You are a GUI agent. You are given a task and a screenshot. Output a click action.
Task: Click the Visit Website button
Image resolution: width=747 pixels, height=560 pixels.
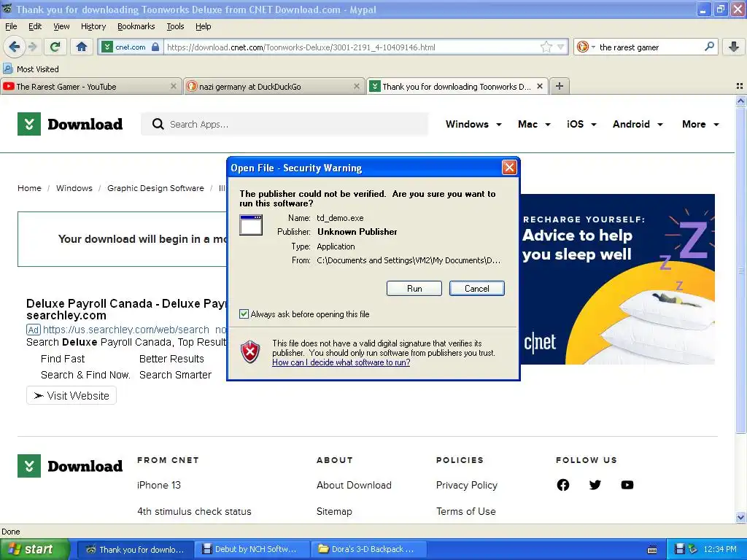pos(71,396)
